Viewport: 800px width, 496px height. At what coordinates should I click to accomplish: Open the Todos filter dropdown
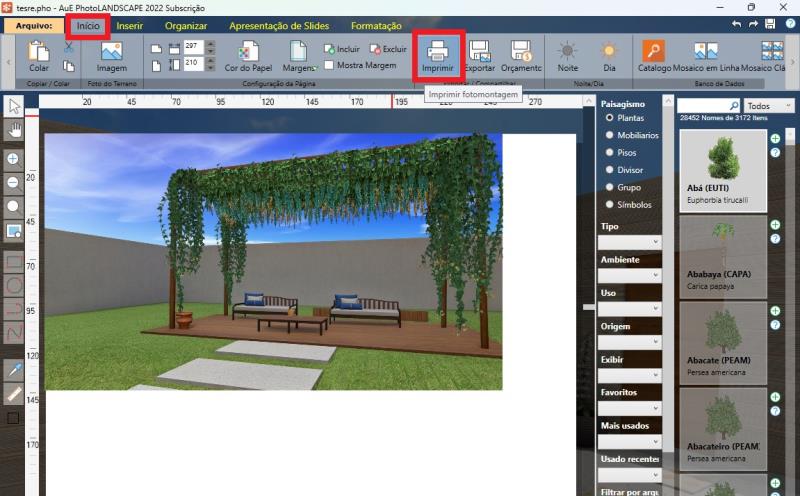769,106
